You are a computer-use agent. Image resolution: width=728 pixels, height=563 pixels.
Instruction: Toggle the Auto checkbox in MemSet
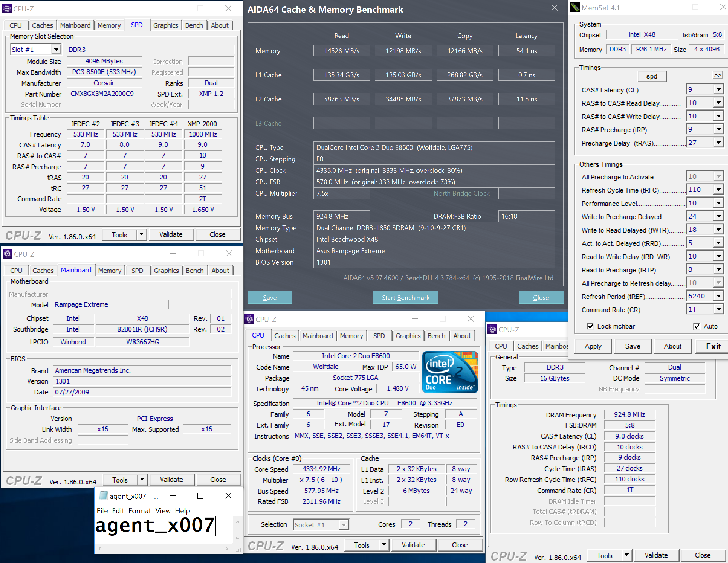(x=697, y=326)
